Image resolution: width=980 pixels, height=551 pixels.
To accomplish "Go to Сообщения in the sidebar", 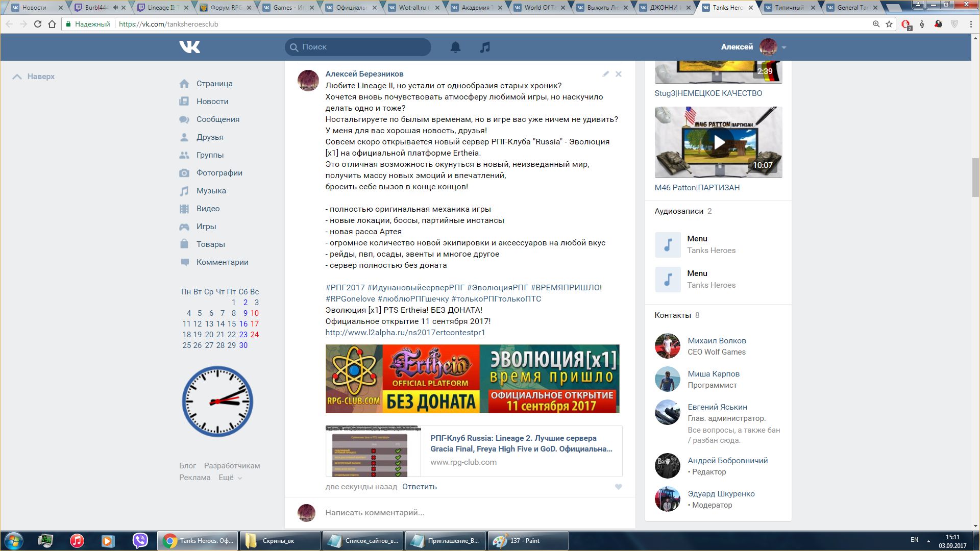I will point(218,119).
